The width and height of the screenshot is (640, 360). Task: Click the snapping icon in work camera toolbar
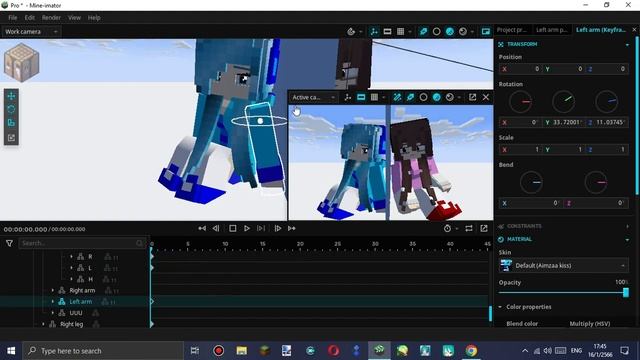coord(351,31)
